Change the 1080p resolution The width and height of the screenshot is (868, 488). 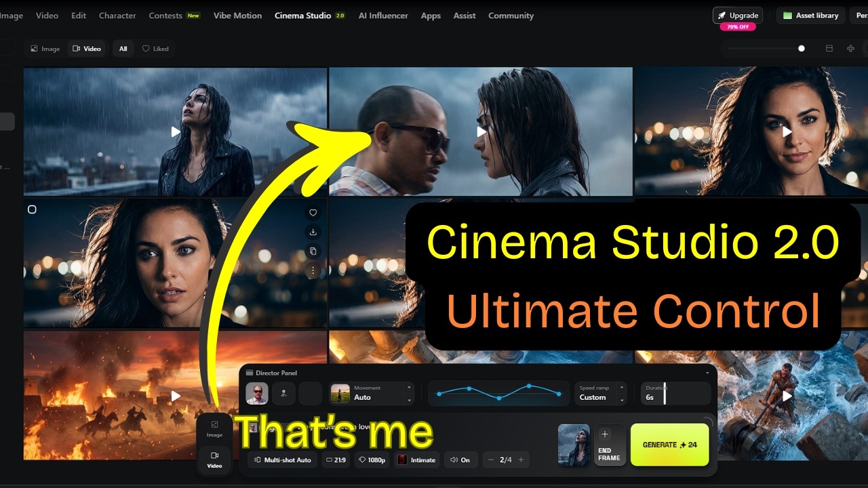372,460
